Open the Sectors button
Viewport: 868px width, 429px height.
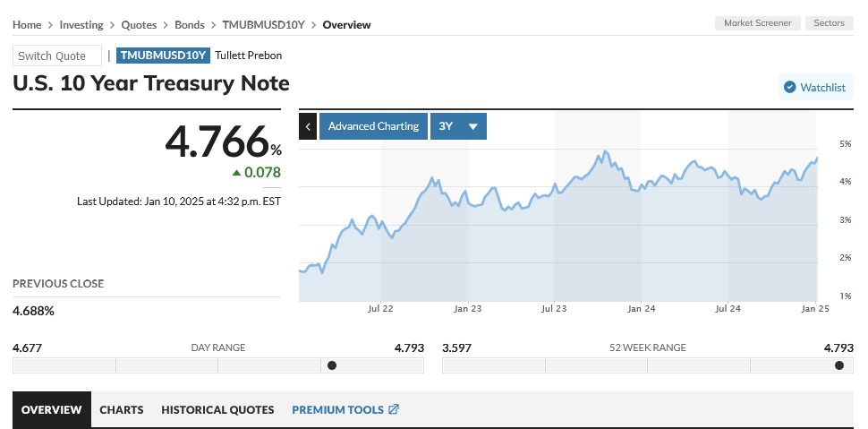[830, 23]
